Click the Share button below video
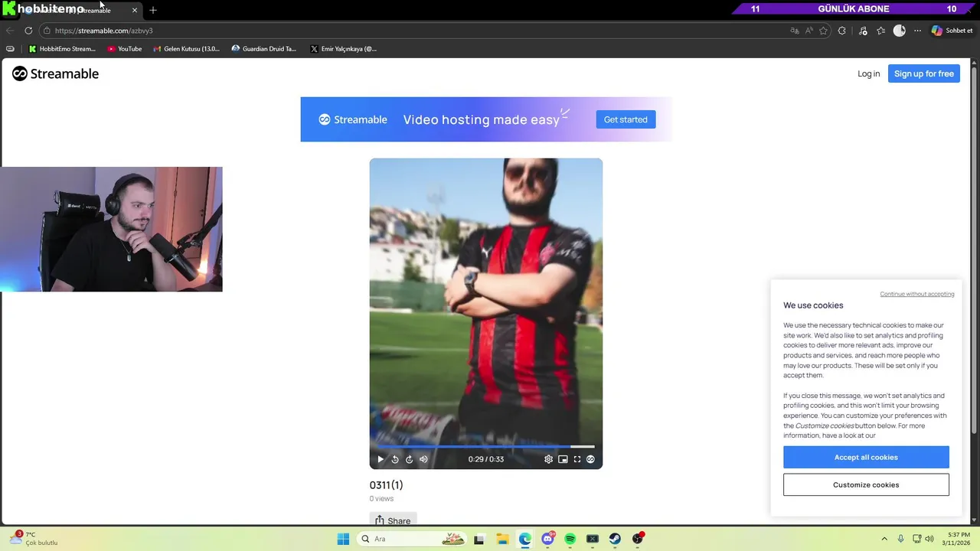Viewport: 980px width, 551px height. (393, 520)
